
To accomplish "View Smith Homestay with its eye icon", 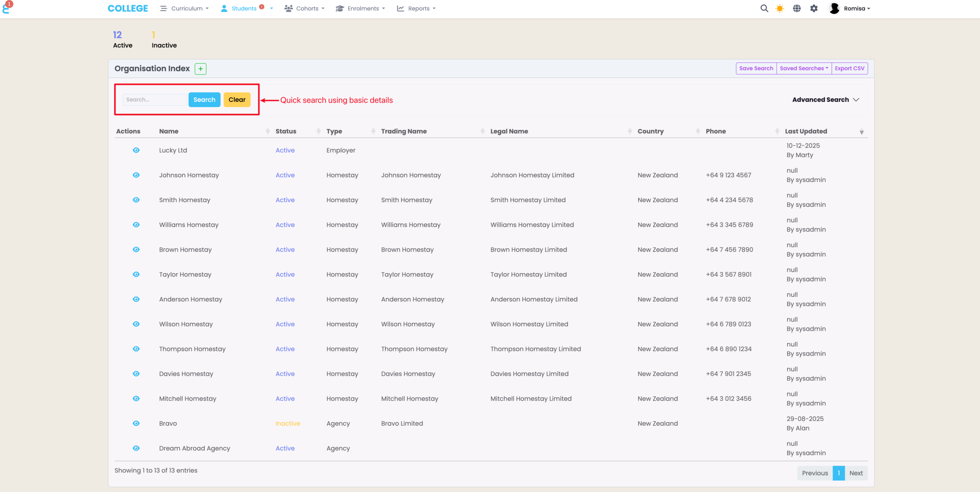I will pyautogui.click(x=136, y=200).
